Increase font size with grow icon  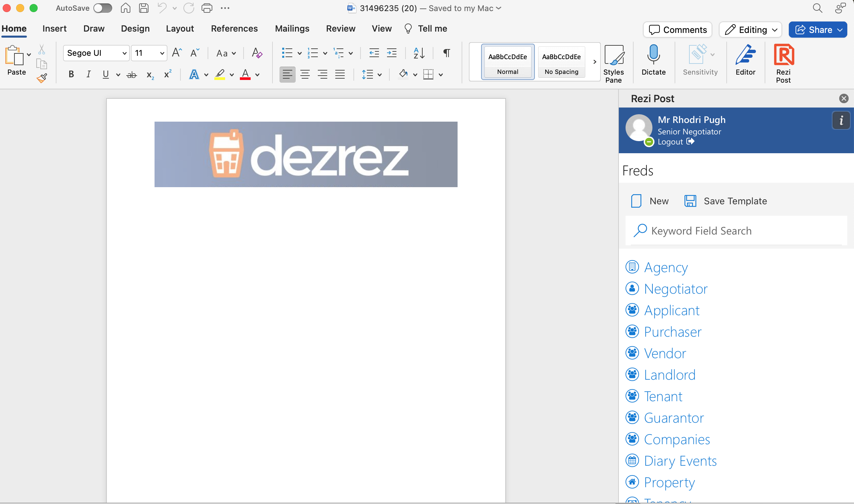click(177, 53)
